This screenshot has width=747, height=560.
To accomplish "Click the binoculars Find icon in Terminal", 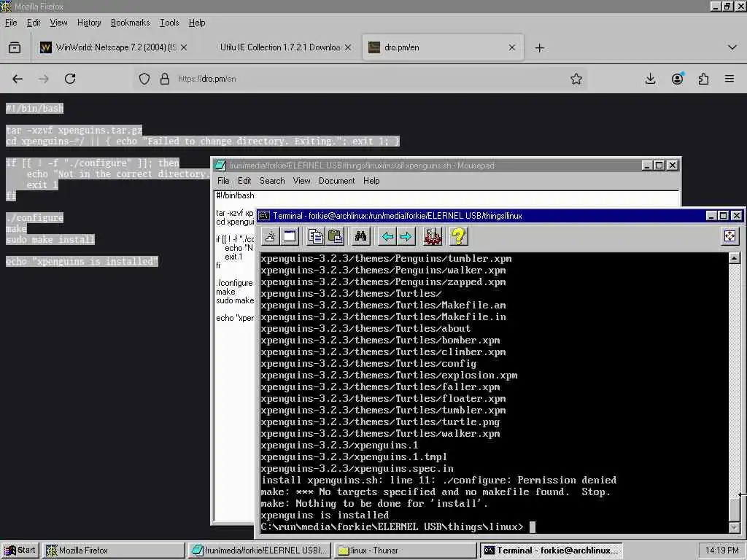I will click(360, 236).
